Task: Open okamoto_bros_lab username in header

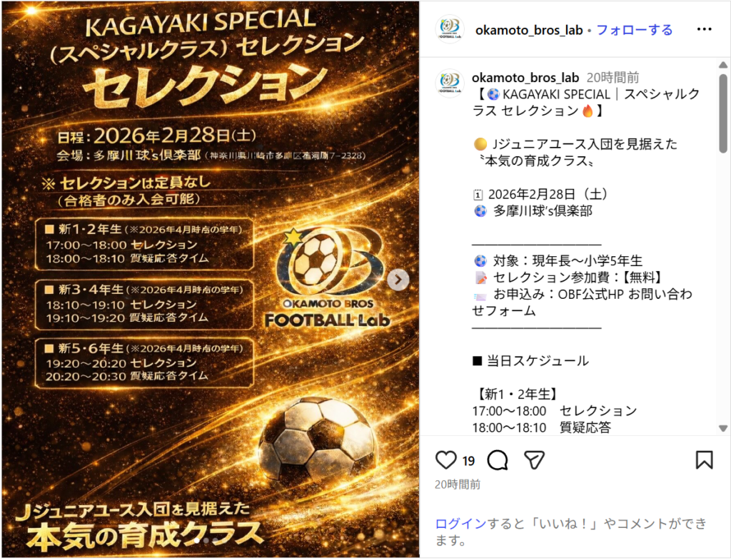Action: (529, 30)
